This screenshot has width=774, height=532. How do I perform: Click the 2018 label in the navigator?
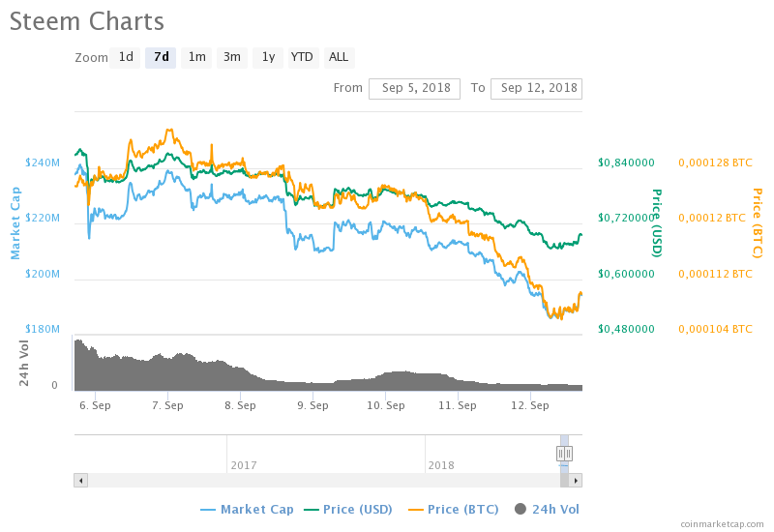click(x=441, y=465)
